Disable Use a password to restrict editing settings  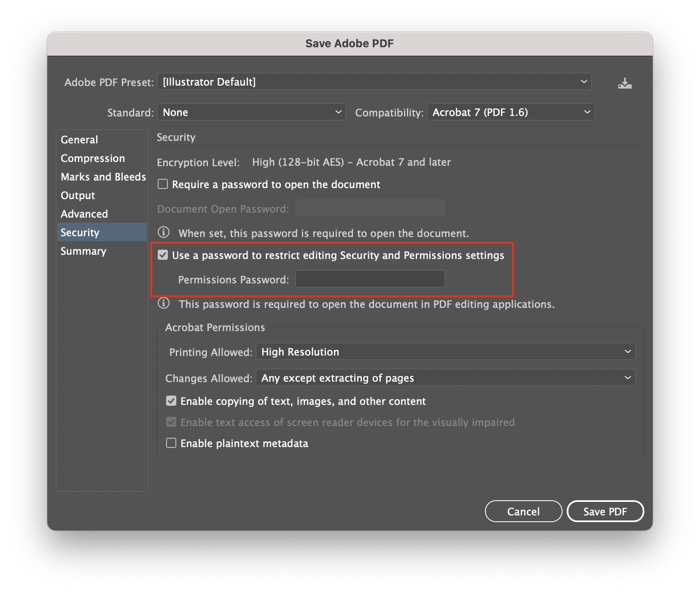(163, 255)
